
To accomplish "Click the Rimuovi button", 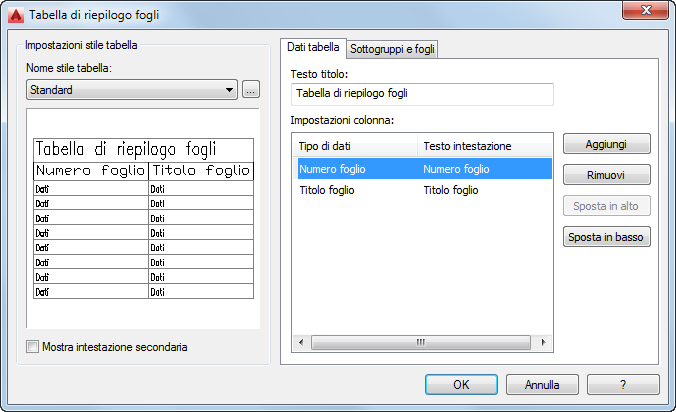I will 607,175.
